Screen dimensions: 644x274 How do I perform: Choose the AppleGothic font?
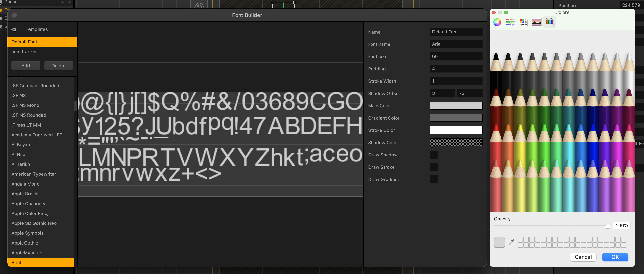pos(41,243)
